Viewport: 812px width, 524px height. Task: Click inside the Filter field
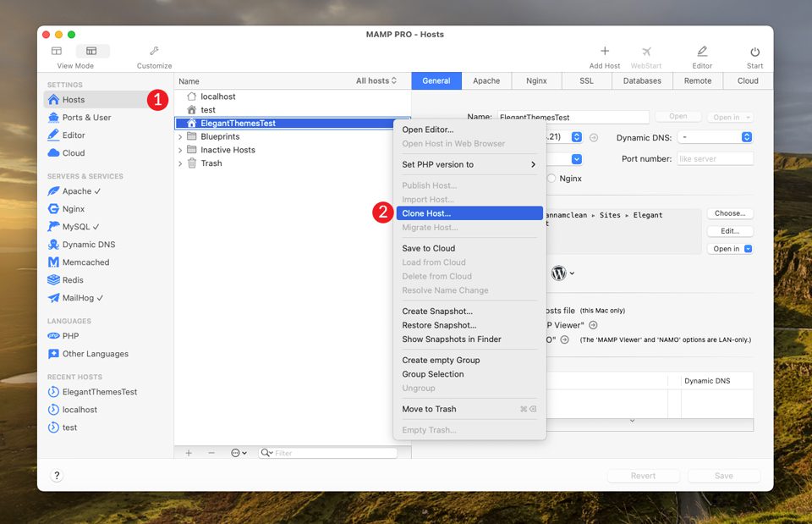click(330, 452)
